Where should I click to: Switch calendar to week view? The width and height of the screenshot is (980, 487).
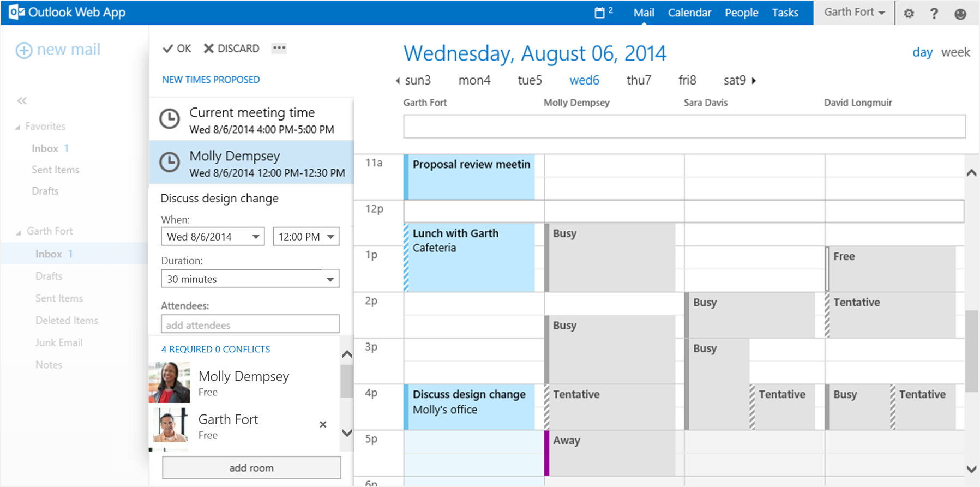coord(955,52)
